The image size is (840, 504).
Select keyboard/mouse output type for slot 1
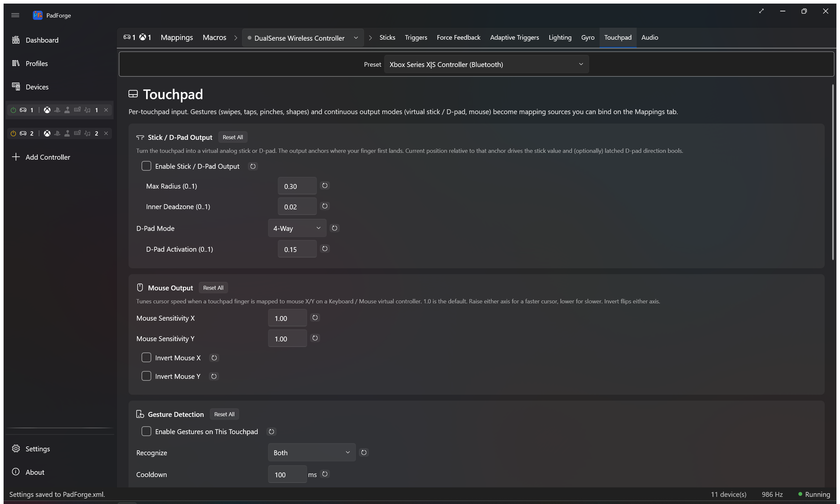point(77,110)
